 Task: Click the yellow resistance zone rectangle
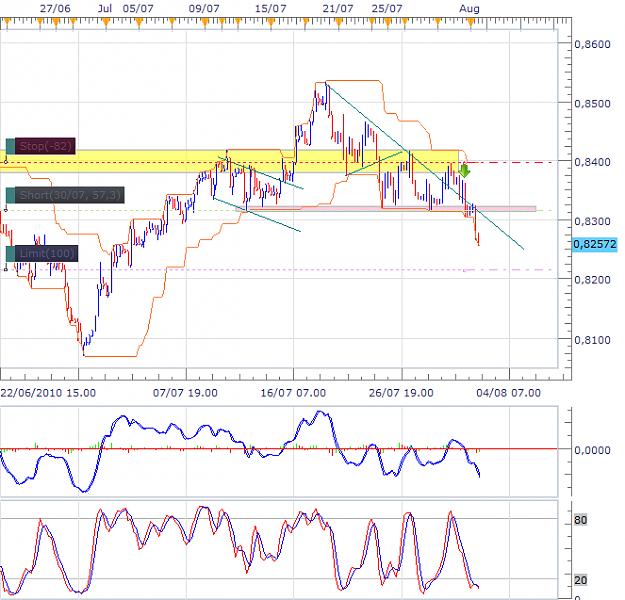pyautogui.click(x=229, y=161)
